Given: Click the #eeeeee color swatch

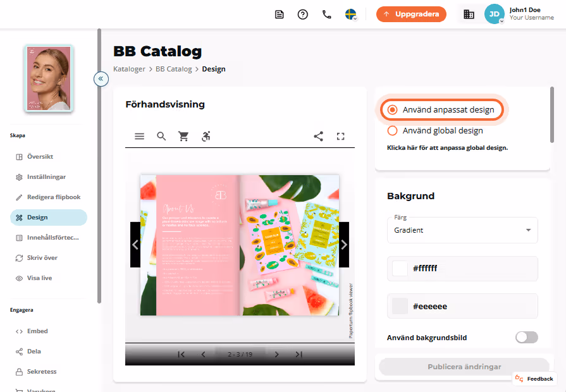Looking at the screenshot, I should pyautogui.click(x=400, y=306).
